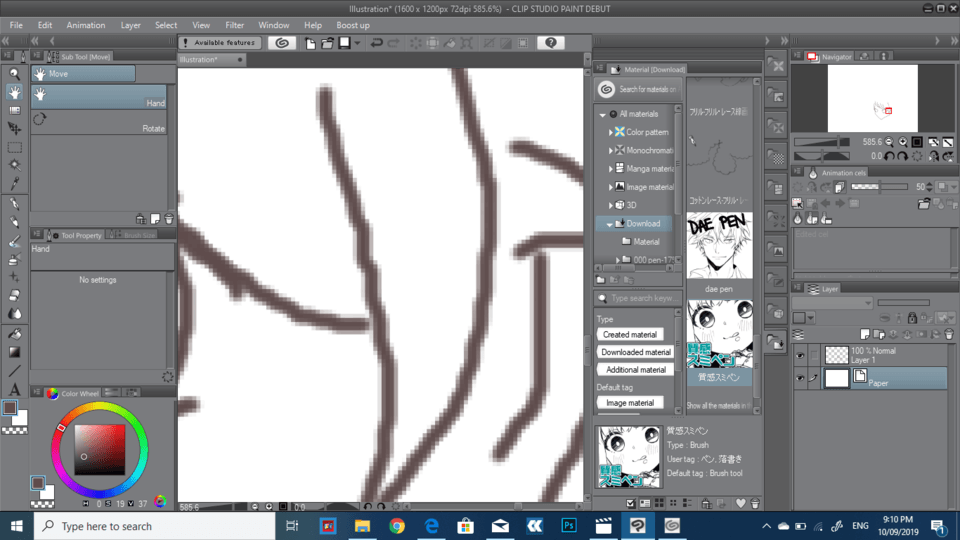Swap to transparent color swatch
Screen dimensions: 960x540
coord(14,430)
